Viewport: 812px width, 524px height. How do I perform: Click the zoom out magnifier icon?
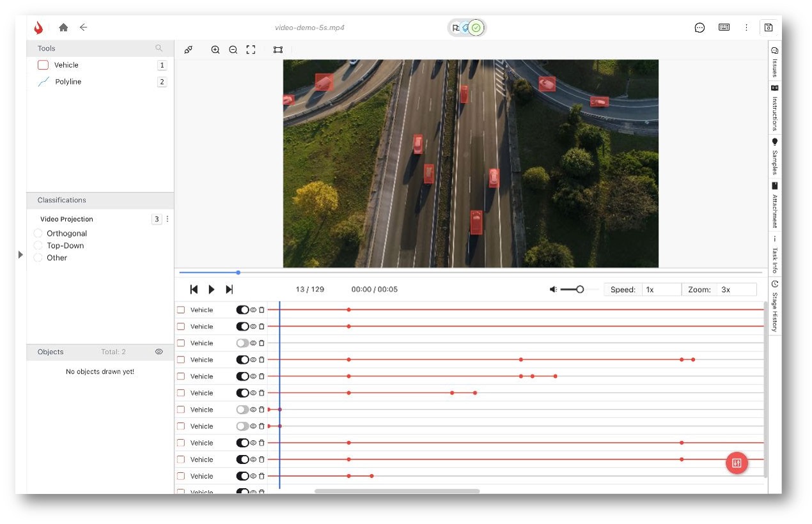pos(233,50)
